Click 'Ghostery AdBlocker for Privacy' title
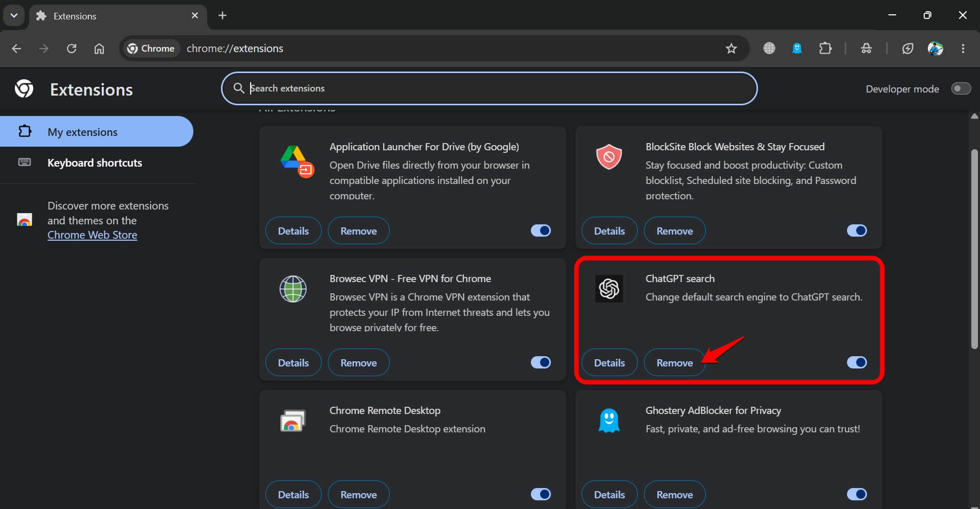 pos(713,410)
